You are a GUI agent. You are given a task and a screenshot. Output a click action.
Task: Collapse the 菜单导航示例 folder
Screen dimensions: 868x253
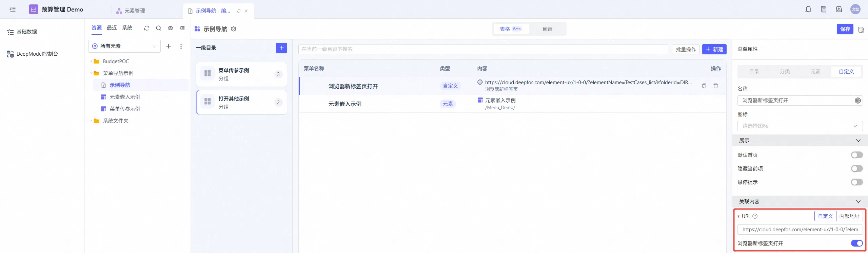(91, 73)
